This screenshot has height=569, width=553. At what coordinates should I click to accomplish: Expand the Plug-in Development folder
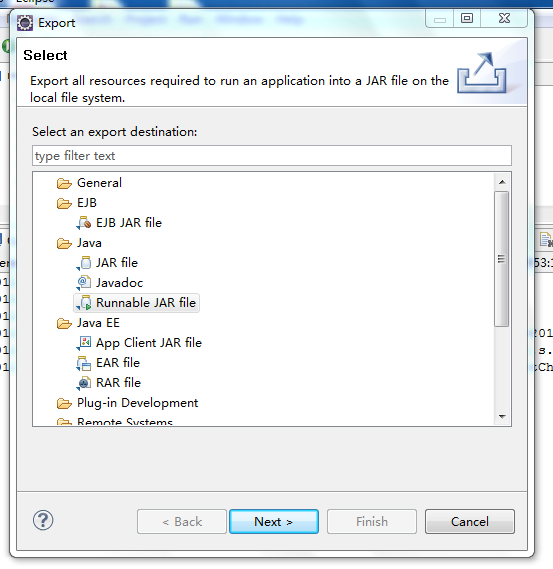pyautogui.click(x=64, y=403)
